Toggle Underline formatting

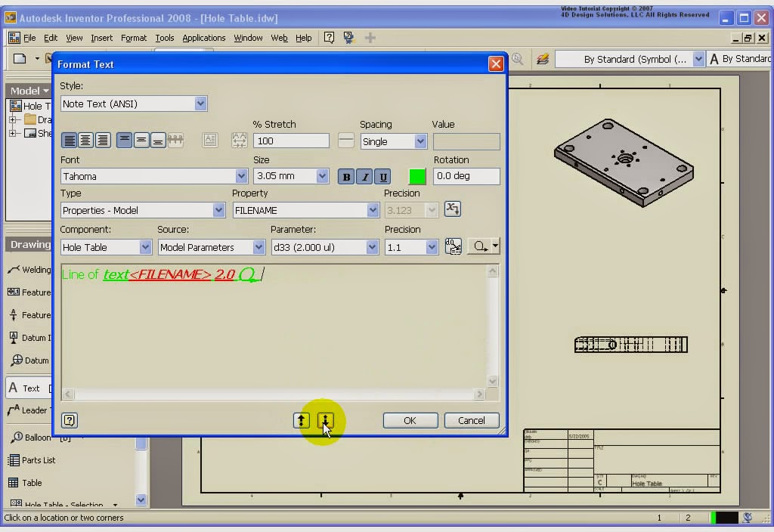point(383,177)
